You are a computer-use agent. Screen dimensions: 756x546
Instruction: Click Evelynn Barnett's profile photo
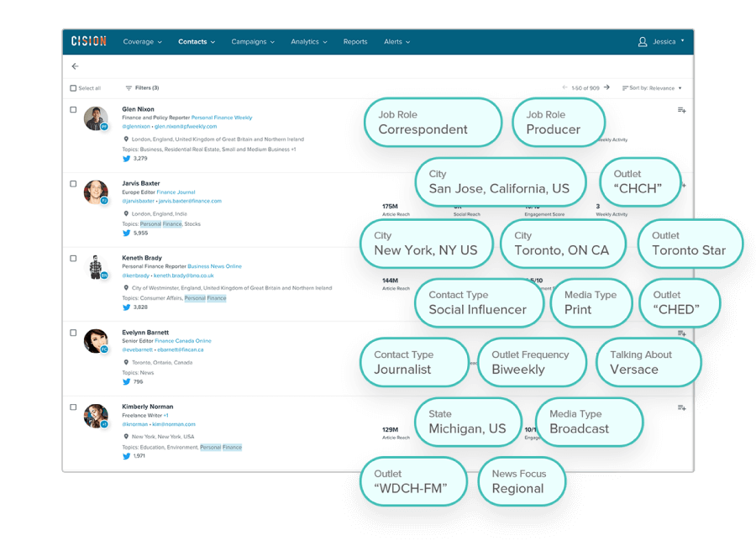click(96, 340)
